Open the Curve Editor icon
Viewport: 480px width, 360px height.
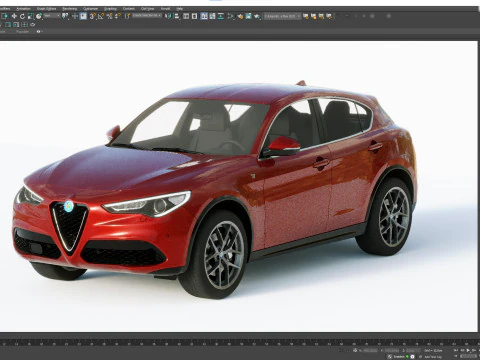[x=212, y=16]
